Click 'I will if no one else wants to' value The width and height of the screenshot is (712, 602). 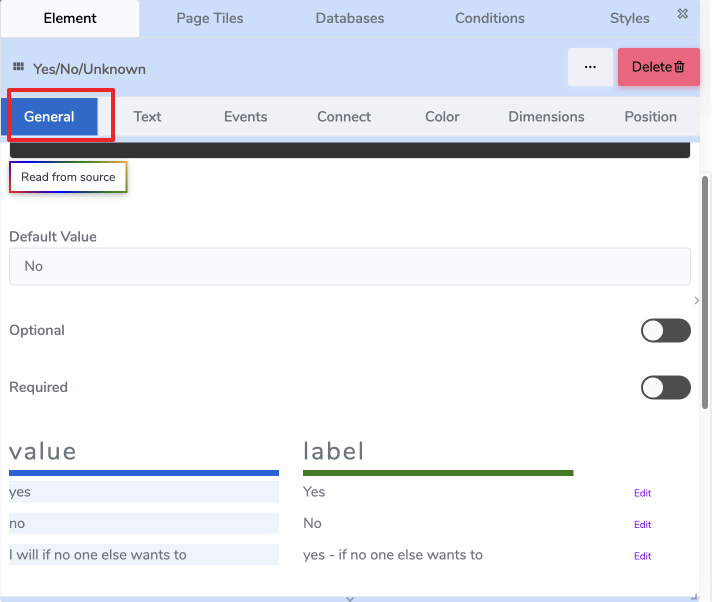tap(144, 554)
